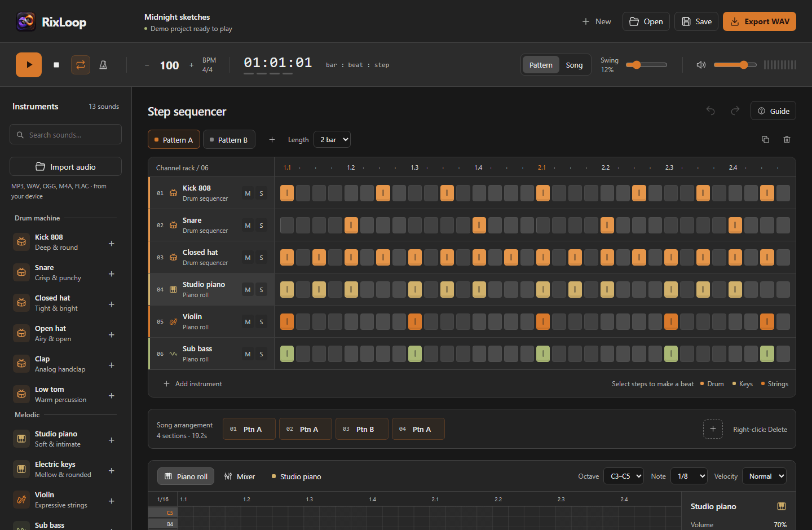Add Open hat to the rack

click(112, 334)
